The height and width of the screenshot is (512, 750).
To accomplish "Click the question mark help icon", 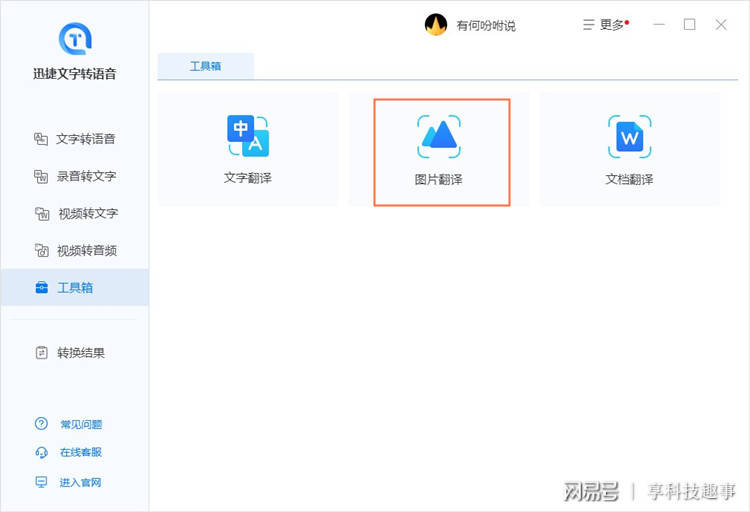I will coord(42,424).
